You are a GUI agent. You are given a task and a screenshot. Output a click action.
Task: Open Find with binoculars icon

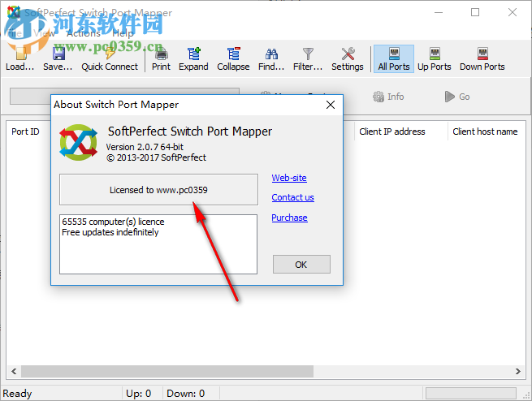tap(271, 59)
